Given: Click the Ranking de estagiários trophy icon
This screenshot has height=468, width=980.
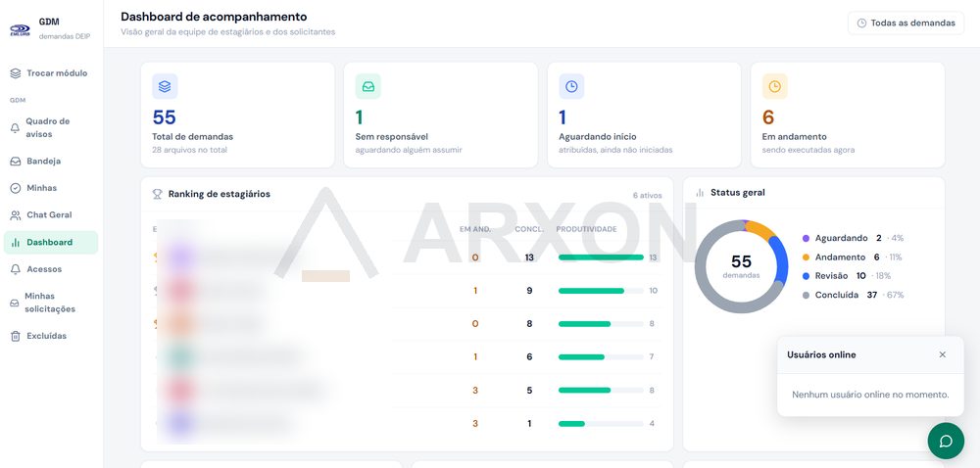Looking at the screenshot, I should tap(158, 194).
